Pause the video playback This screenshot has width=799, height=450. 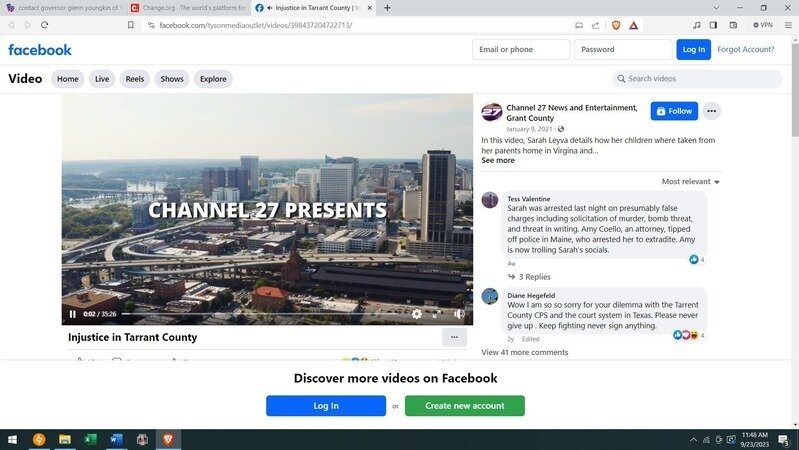tap(73, 314)
